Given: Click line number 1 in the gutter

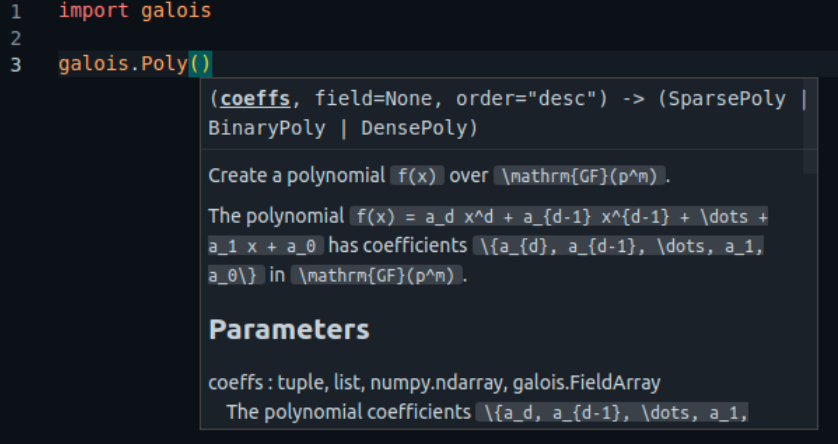Looking at the screenshot, I should tap(15, 11).
